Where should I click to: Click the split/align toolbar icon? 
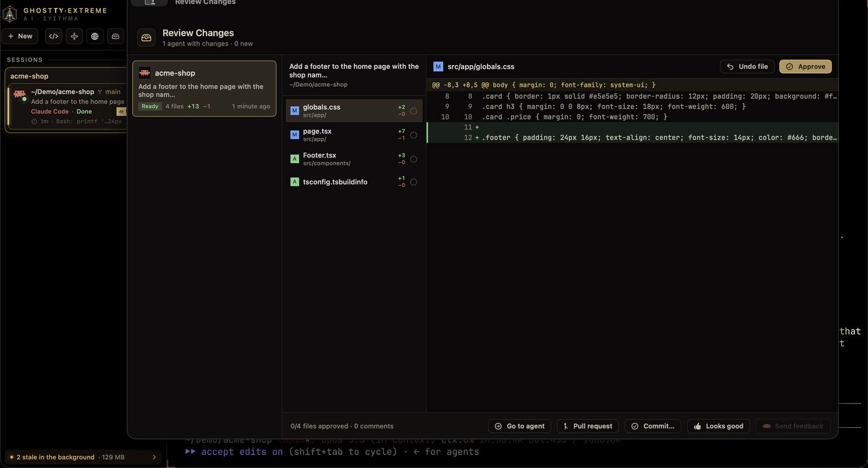click(x=74, y=36)
